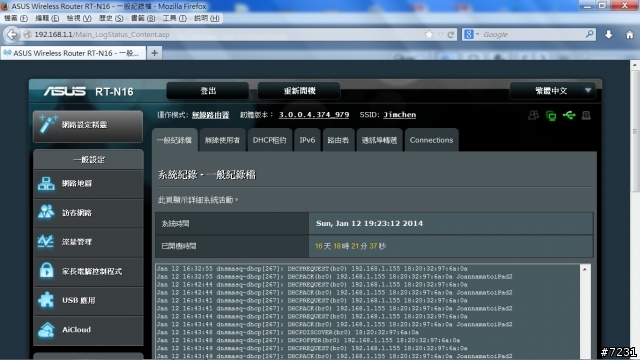Image resolution: width=640 pixels, height=360 pixels.
Task: Click the printer status icon
Action: (587, 116)
